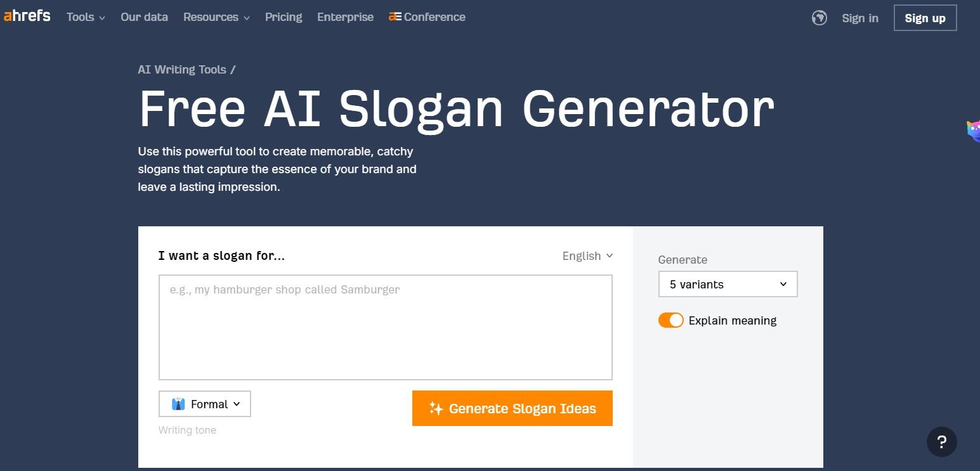Open the Resources menu
This screenshot has width=980, height=471.
pyautogui.click(x=216, y=17)
